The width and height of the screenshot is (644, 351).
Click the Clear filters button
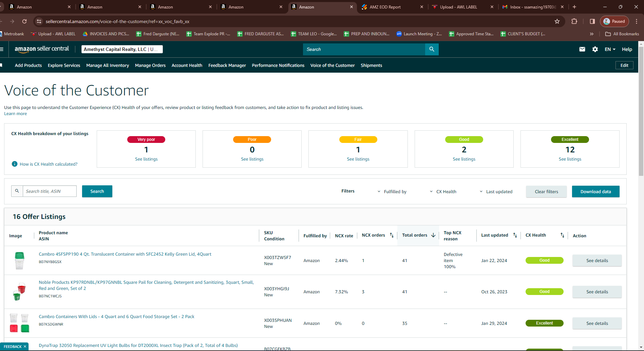[546, 192]
